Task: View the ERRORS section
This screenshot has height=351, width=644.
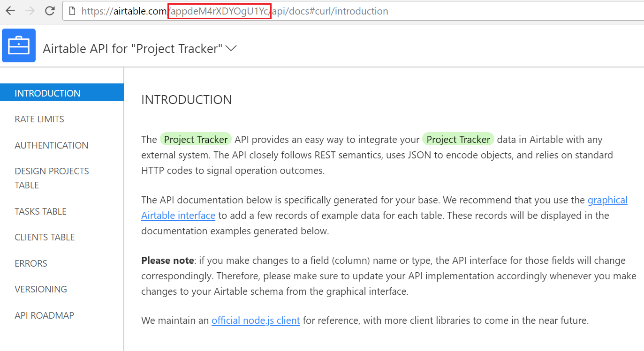Action: point(31,263)
